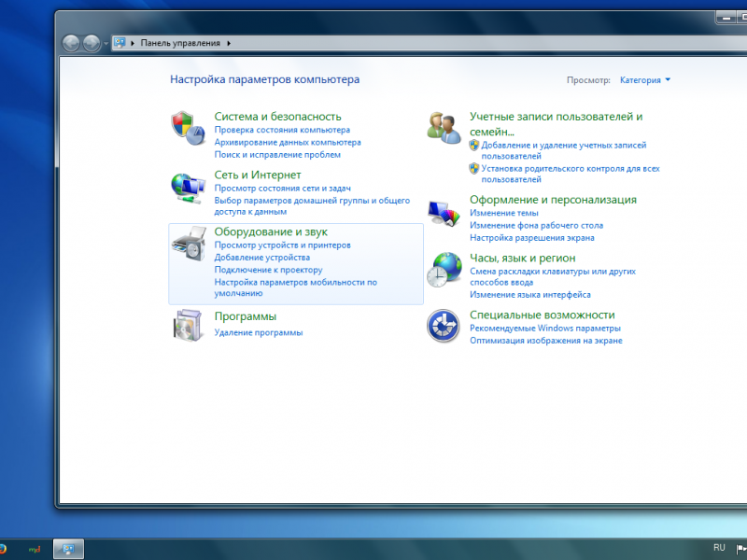Click the Appearance and Personalization icon

[444, 213]
